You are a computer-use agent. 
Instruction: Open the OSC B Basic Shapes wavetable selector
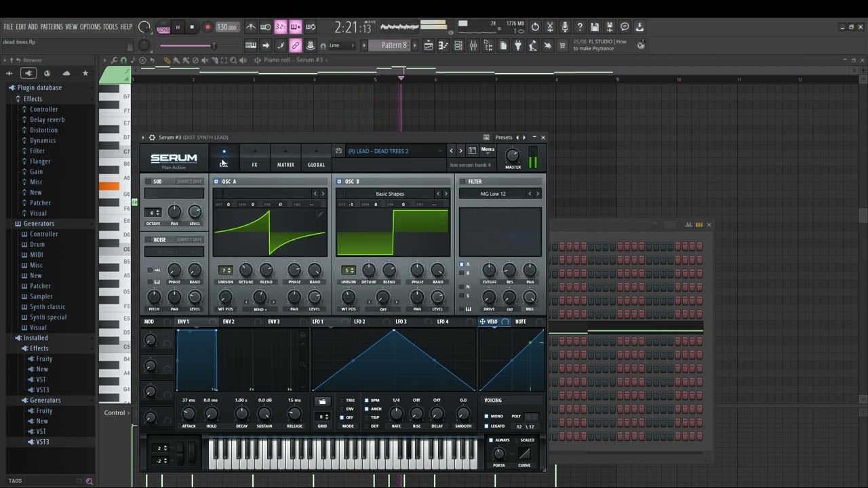(390, 194)
